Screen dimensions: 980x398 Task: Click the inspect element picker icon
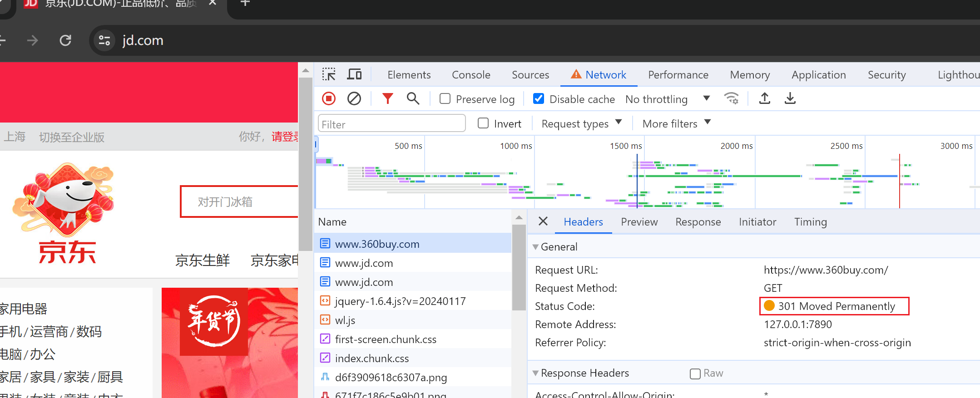[329, 74]
